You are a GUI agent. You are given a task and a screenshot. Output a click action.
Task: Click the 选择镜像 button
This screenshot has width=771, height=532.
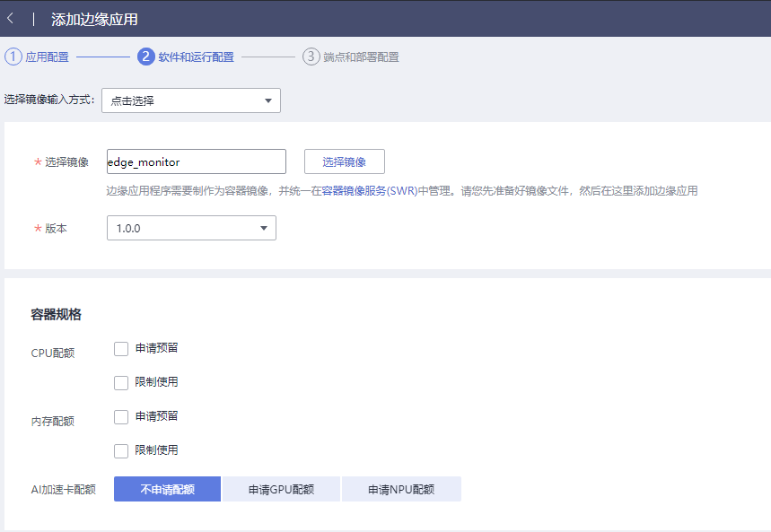pos(344,161)
